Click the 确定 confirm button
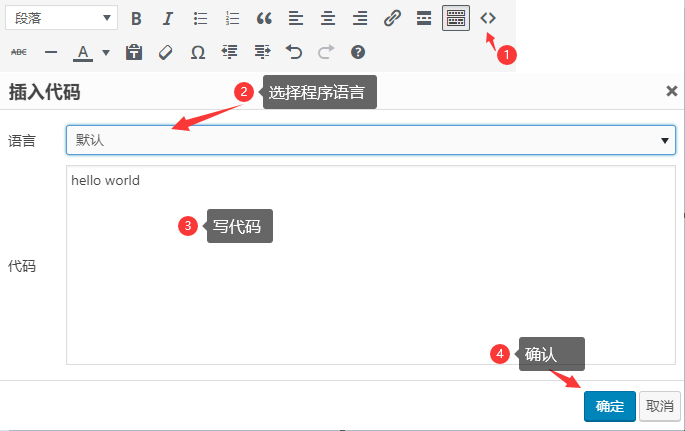The image size is (685, 431). 609,406
